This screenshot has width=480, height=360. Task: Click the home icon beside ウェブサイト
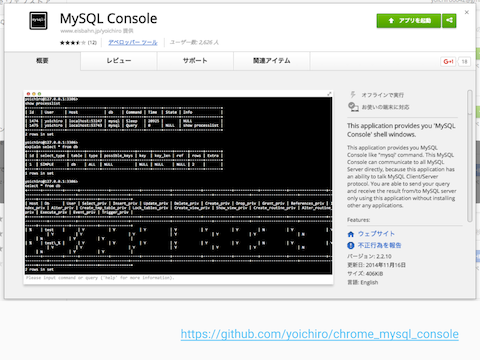pyautogui.click(x=351, y=234)
